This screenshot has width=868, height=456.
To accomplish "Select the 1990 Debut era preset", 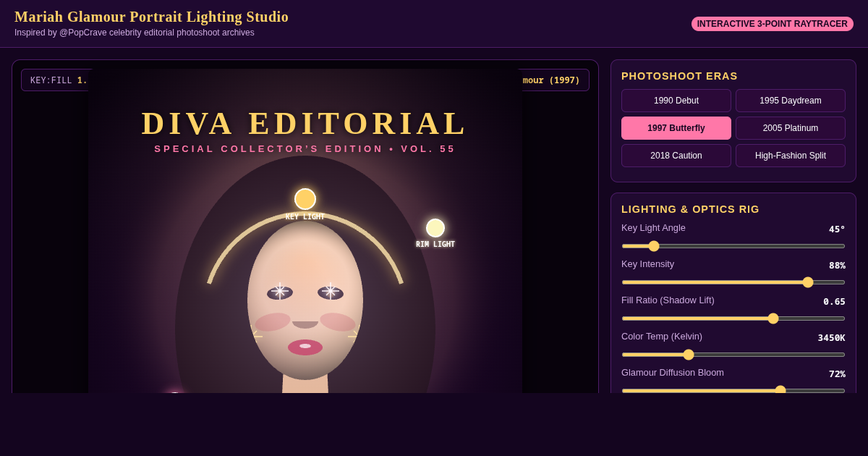I will click(676, 101).
